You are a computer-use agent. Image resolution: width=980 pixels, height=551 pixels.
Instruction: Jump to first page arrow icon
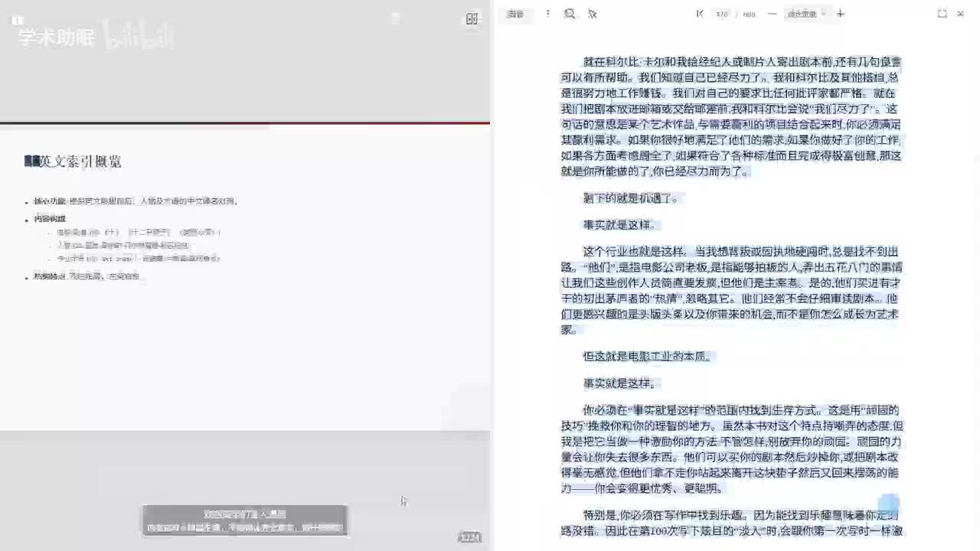[x=699, y=14]
